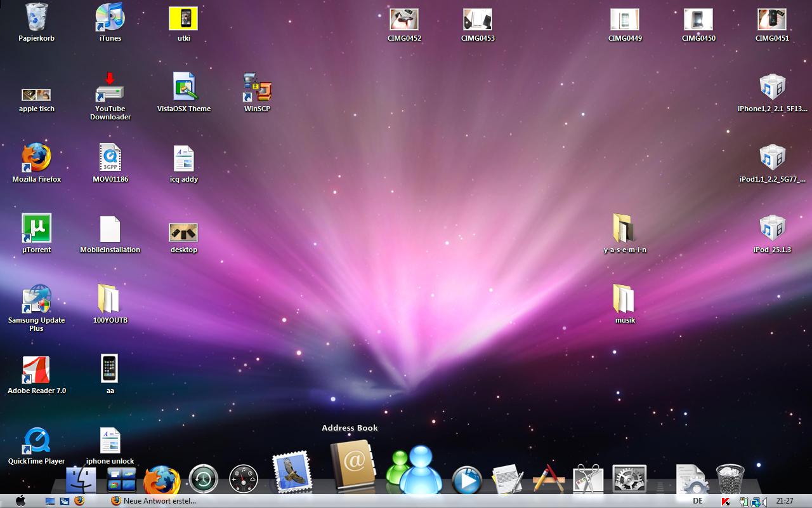812x508 pixels.
Task: Select the iPod1,1_2.2_5G77 firmware file
Action: (x=772, y=163)
